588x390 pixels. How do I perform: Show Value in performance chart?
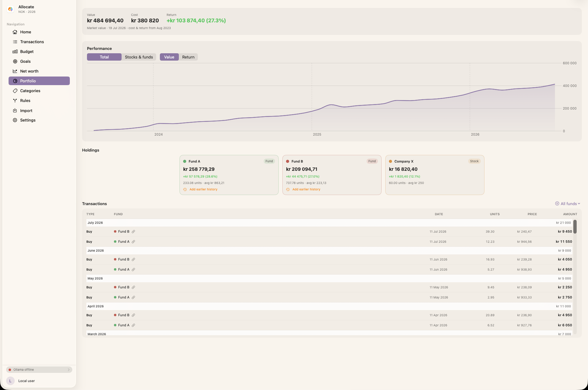(169, 57)
